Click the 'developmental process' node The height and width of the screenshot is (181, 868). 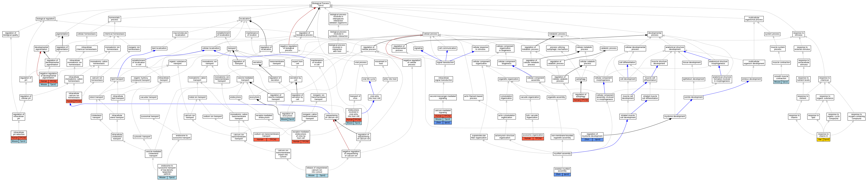point(655,34)
